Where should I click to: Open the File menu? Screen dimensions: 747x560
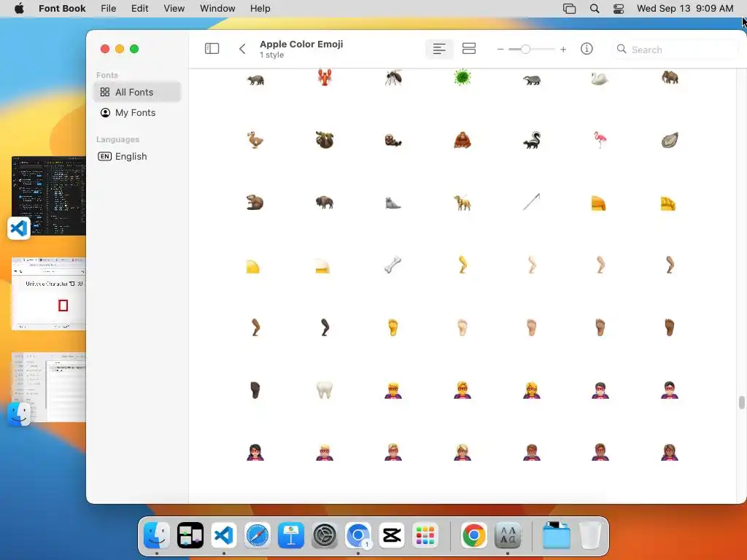click(x=108, y=8)
